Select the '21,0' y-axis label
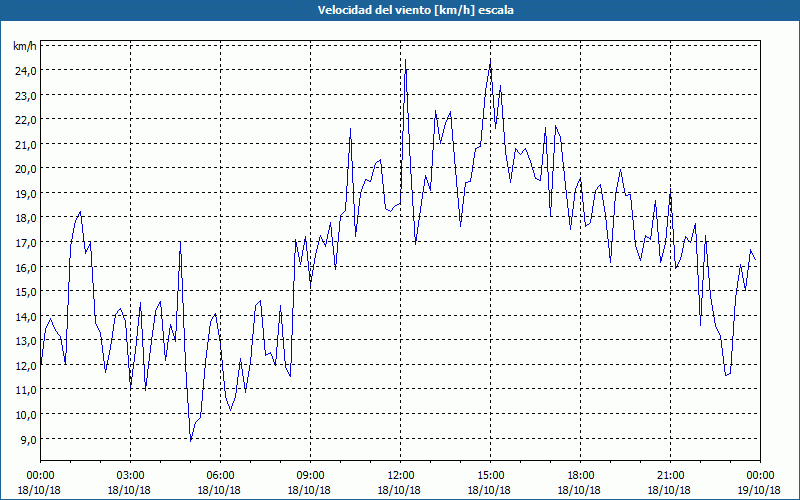The image size is (800, 500). (26, 144)
